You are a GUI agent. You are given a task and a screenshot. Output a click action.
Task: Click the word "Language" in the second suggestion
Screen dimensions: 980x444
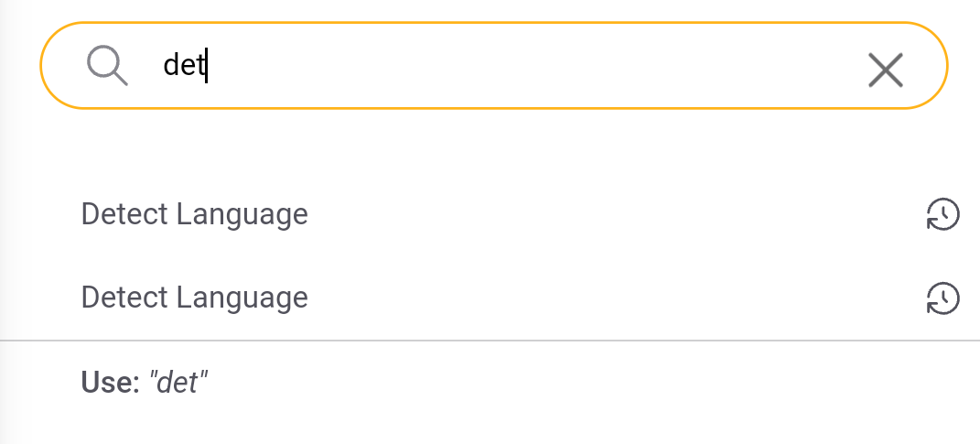pyautogui.click(x=242, y=298)
